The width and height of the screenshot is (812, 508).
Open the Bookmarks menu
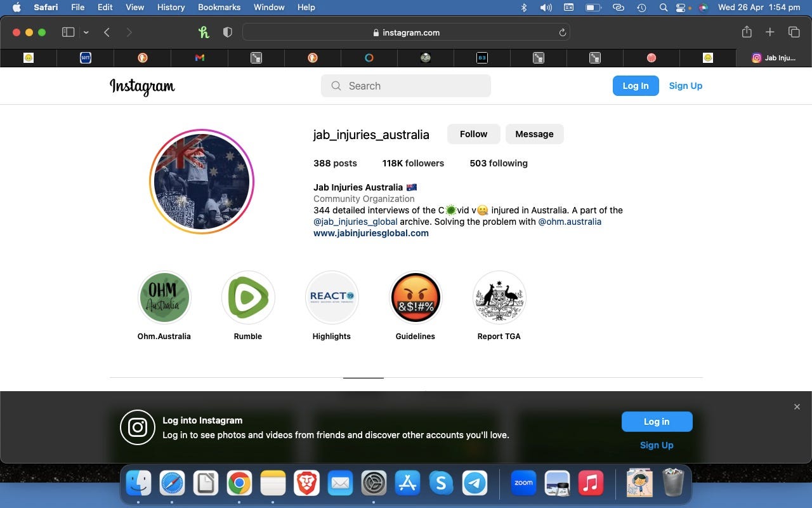[219, 7]
